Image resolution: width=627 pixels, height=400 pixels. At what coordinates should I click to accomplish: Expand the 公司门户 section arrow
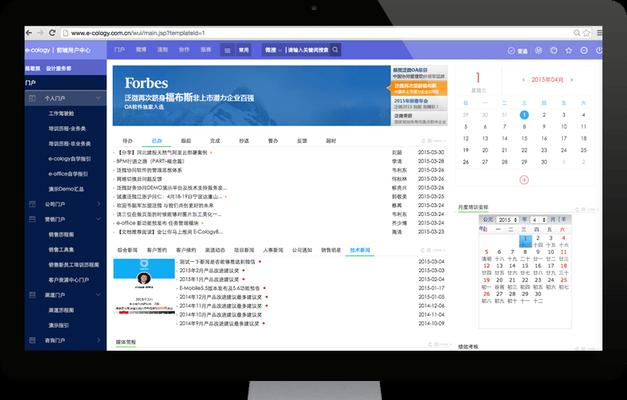(x=99, y=204)
